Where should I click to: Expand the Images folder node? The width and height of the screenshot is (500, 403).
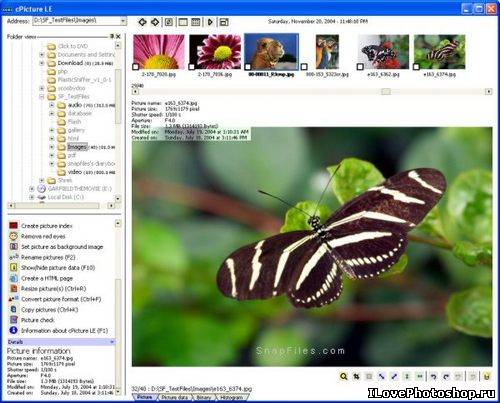click(52, 147)
